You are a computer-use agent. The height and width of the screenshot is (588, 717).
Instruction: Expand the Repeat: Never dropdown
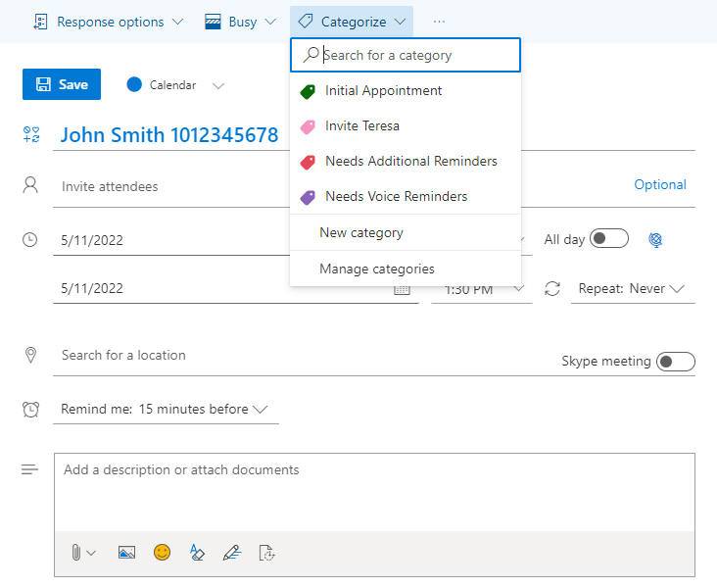(x=631, y=289)
